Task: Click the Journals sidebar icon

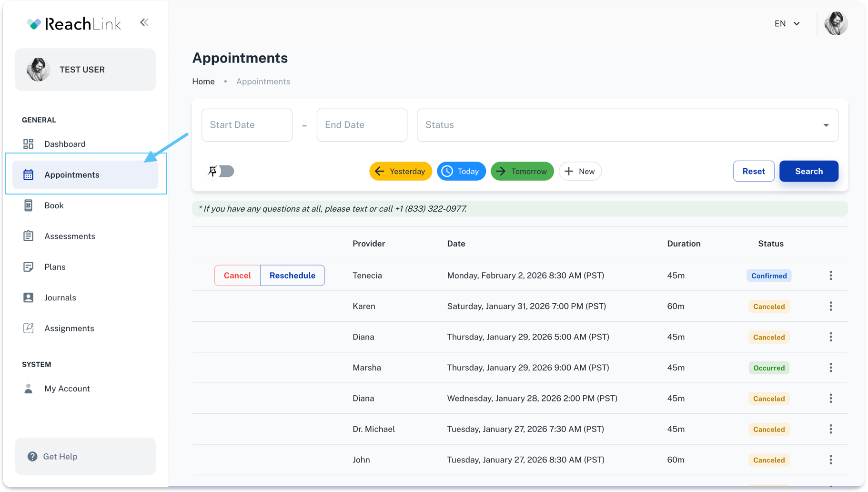Action: (x=29, y=297)
